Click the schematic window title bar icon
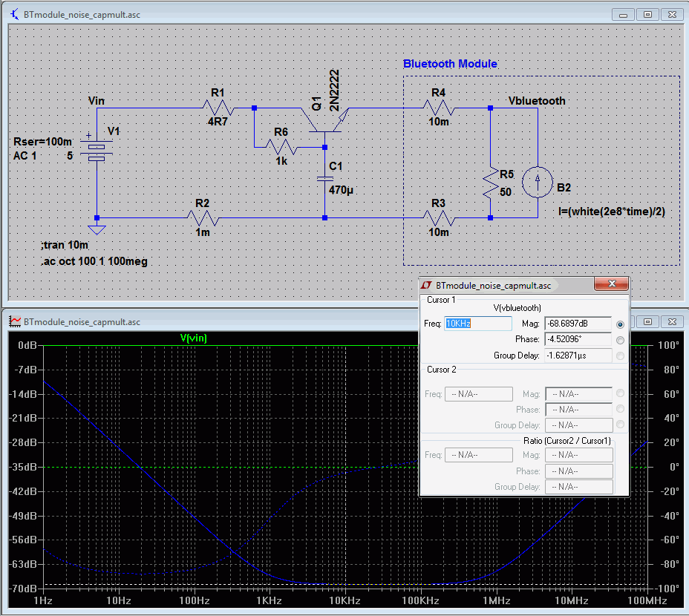The width and height of the screenshot is (689, 616). [x=15, y=14]
